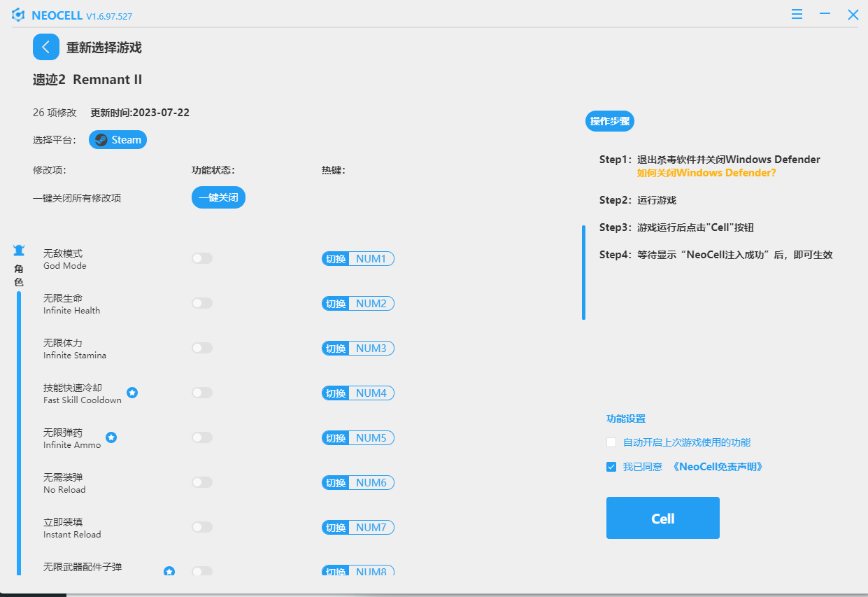Check 自动开启上次游戏使用的功能 checkbox

611,442
